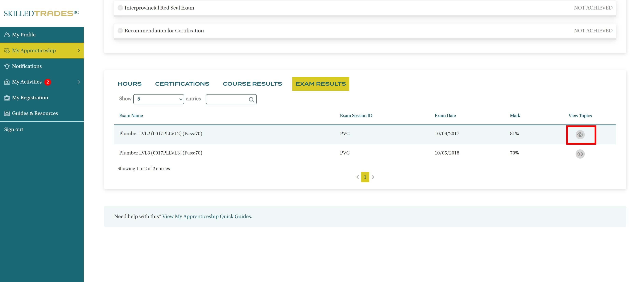Click the search magnifier icon
Image resolution: width=644 pixels, height=282 pixels.
click(251, 100)
